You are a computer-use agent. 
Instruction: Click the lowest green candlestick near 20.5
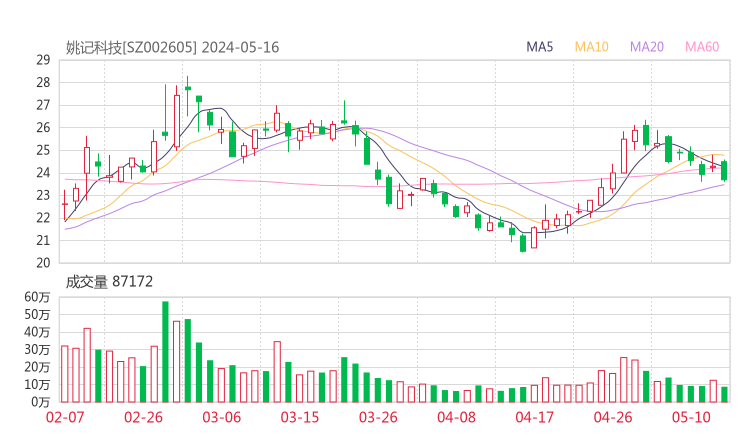click(523, 243)
